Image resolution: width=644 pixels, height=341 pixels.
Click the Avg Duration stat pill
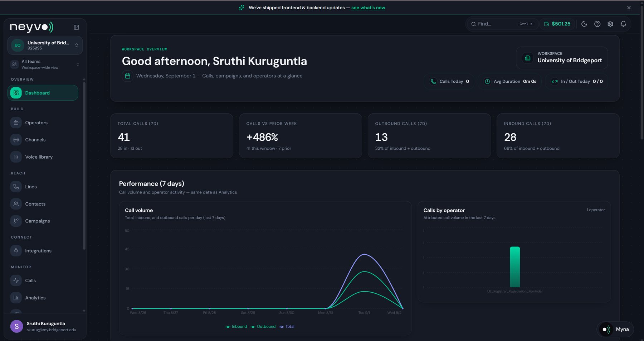pos(510,81)
